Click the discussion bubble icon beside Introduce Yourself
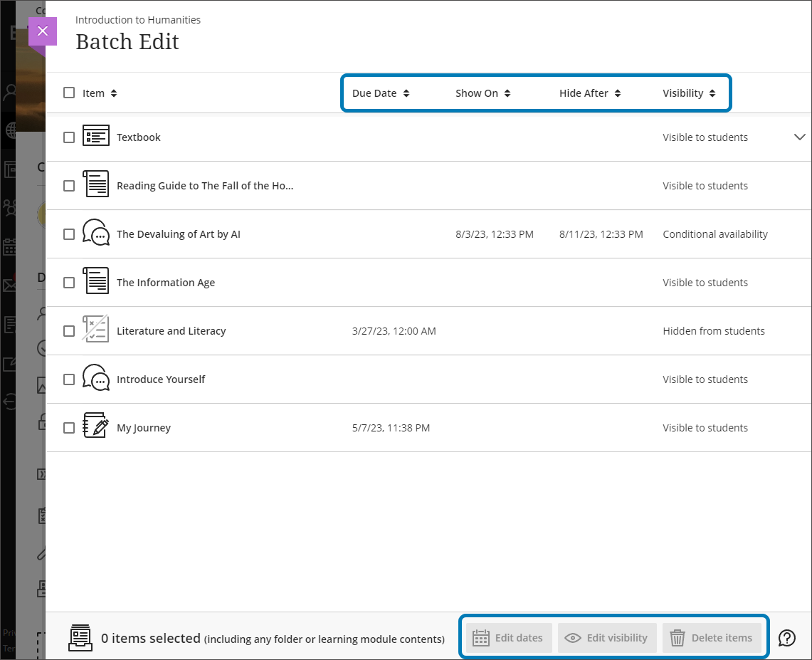This screenshot has width=812, height=660. [x=96, y=379]
